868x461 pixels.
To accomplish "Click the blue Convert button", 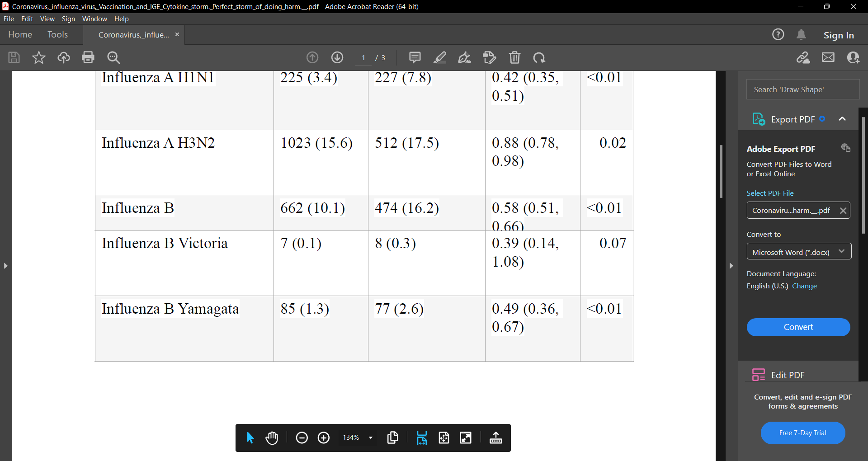I will [798, 327].
